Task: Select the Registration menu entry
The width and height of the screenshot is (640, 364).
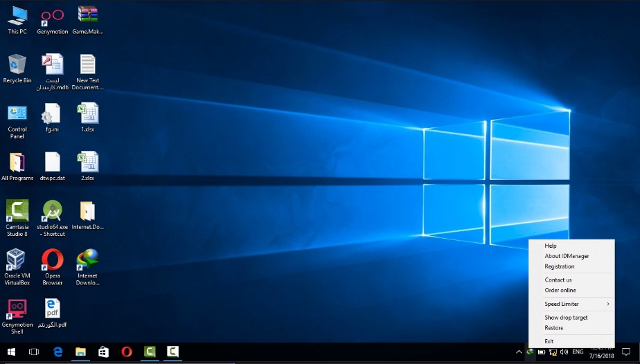Action: point(560,266)
